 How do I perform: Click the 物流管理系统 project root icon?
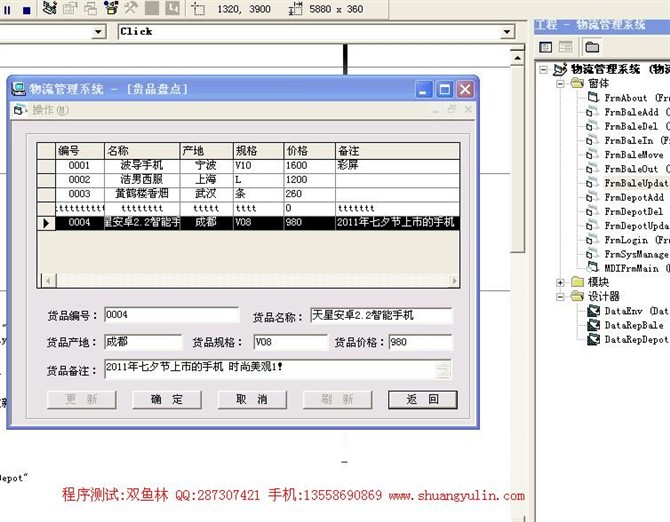point(560,69)
